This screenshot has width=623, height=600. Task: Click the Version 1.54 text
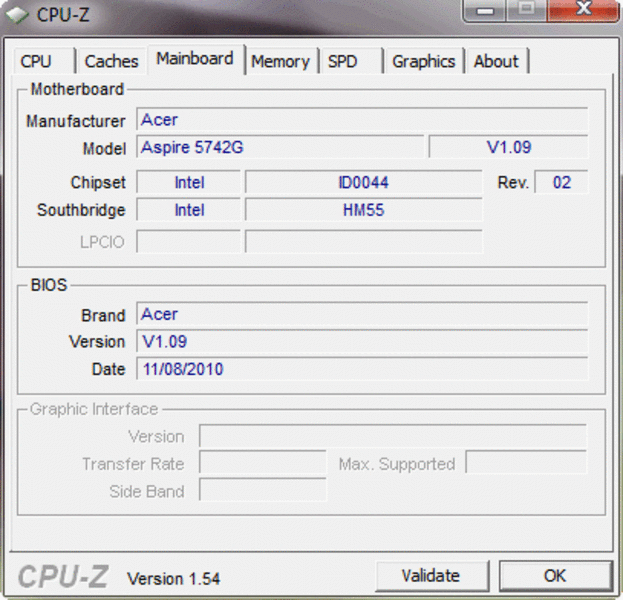pos(173,579)
